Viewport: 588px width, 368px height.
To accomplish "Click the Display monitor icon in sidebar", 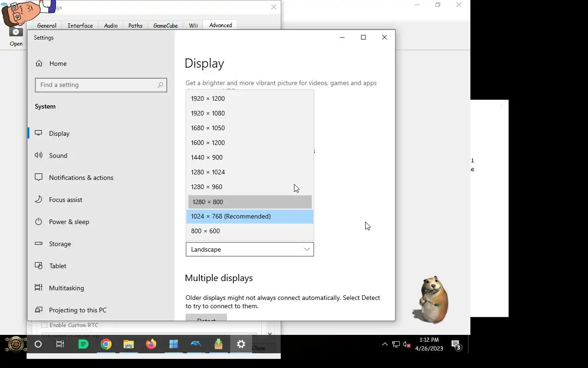I will (x=39, y=133).
